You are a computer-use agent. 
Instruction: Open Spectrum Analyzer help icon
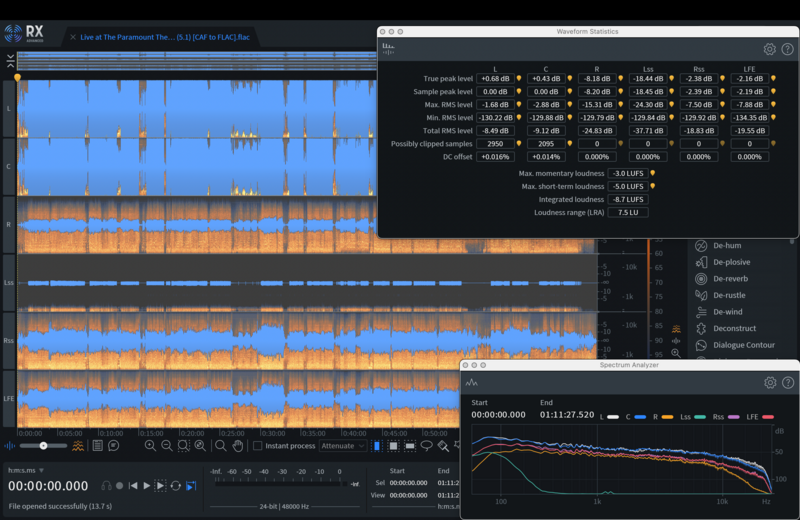tap(787, 382)
